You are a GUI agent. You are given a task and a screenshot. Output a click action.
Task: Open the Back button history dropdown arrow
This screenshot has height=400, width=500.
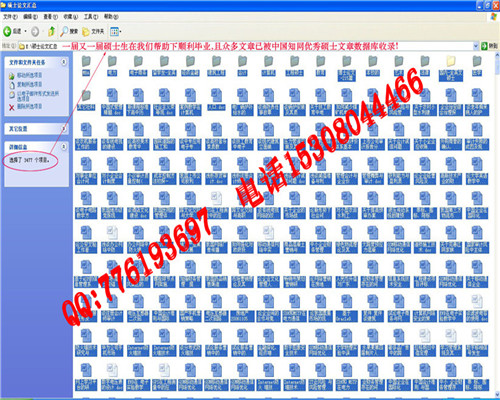(x=26, y=32)
